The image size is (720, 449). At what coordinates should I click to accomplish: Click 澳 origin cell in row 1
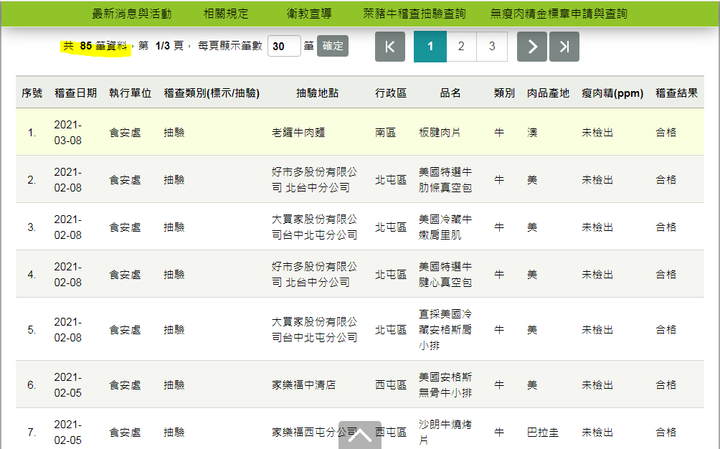[532, 133]
